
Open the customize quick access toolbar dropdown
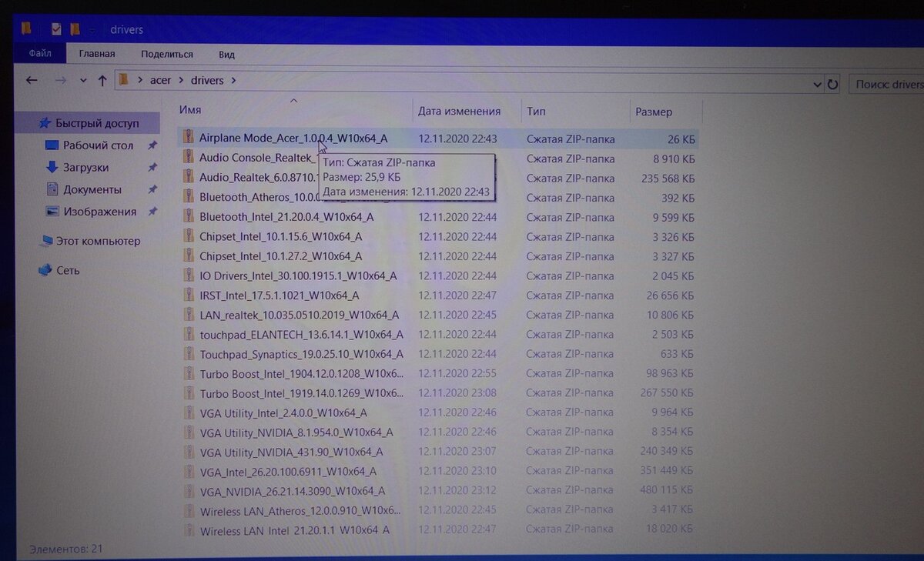click(92, 32)
